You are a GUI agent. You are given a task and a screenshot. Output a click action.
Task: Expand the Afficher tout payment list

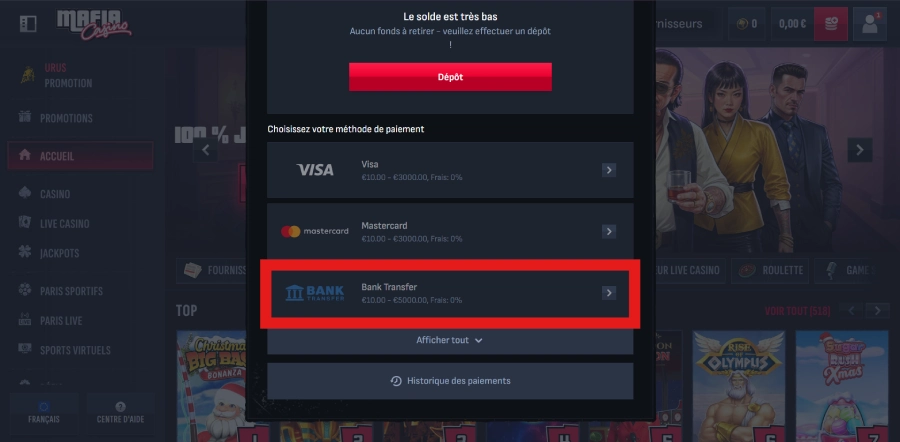450,340
